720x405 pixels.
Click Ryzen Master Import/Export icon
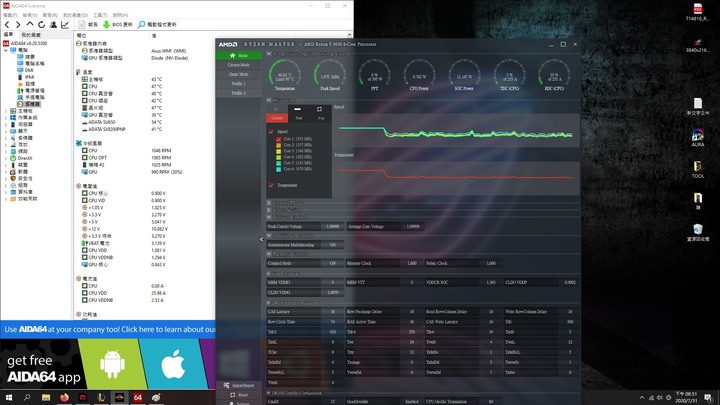(x=226, y=385)
